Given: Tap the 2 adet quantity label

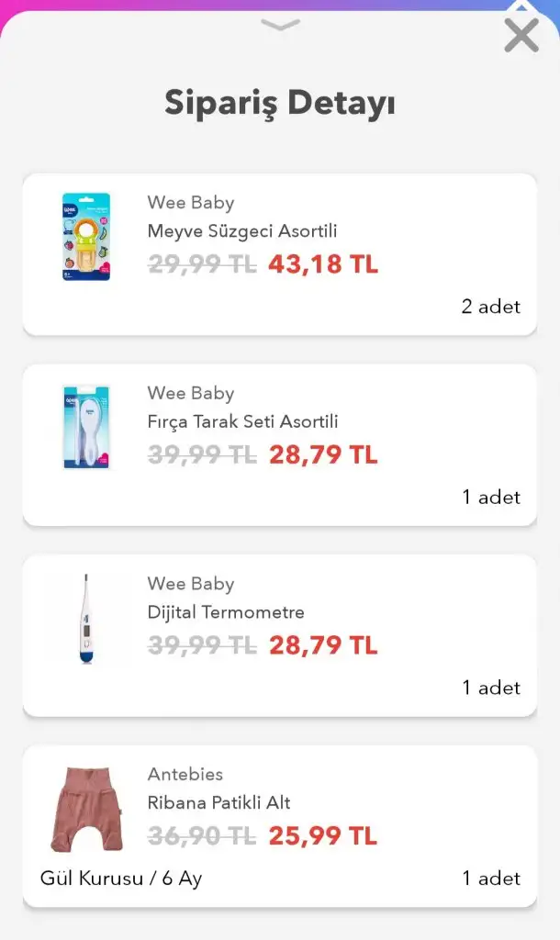Looking at the screenshot, I should coord(490,307).
